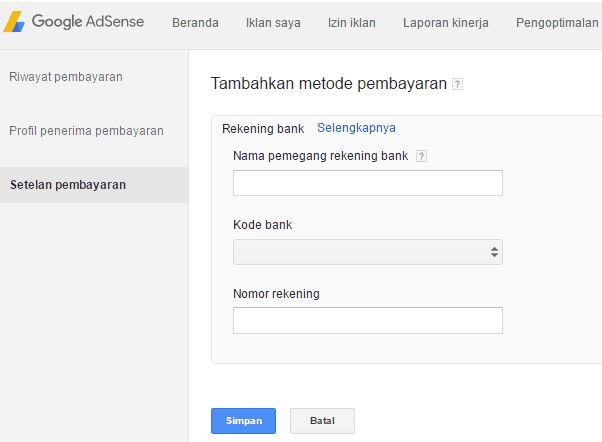
Task: Select Setelan pembayaran in sidebar
Action: coord(94,185)
